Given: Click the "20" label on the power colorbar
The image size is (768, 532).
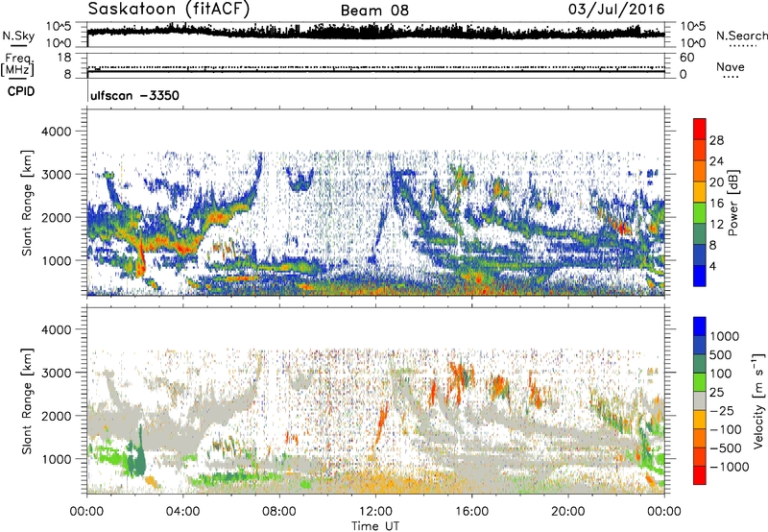Looking at the screenshot, I should pos(716,182).
